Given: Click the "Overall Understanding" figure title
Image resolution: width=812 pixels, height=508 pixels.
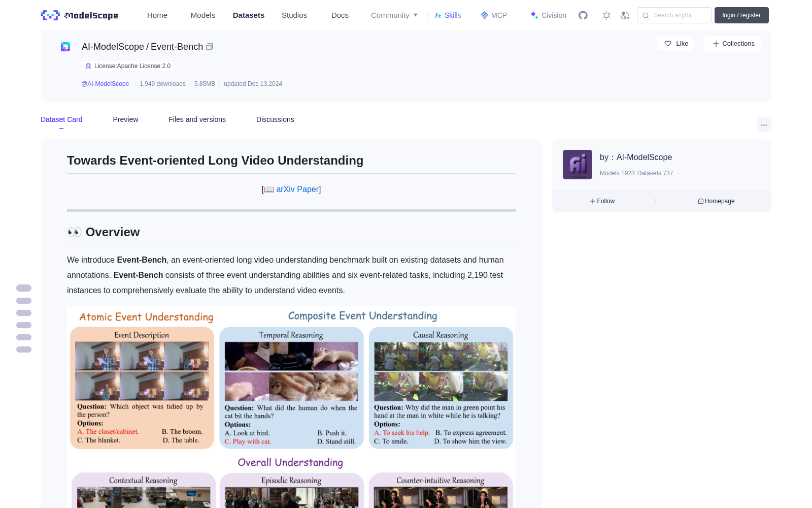Looking at the screenshot, I should click(x=290, y=462).
